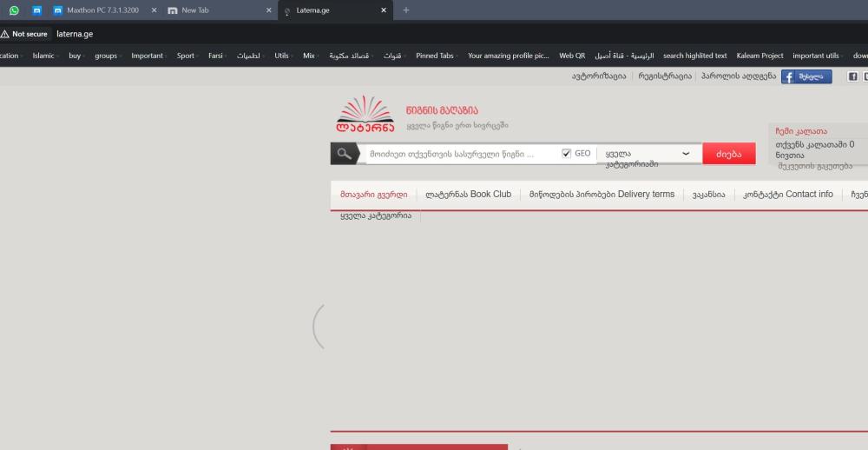Open a new browser tab with plus
The height and width of the screenshot is (450, 868).
pyautogui.click(x=405, y=10)
